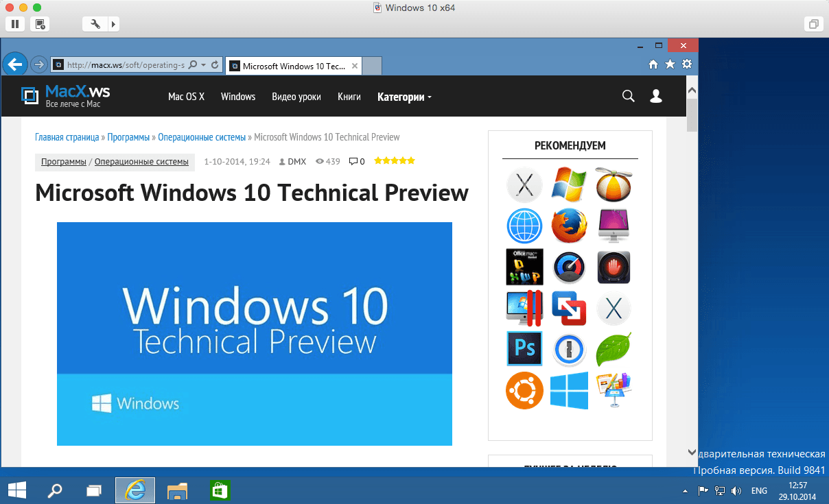
Task: Open the 1Password keyhole icon
Action: tap(569, 350)
